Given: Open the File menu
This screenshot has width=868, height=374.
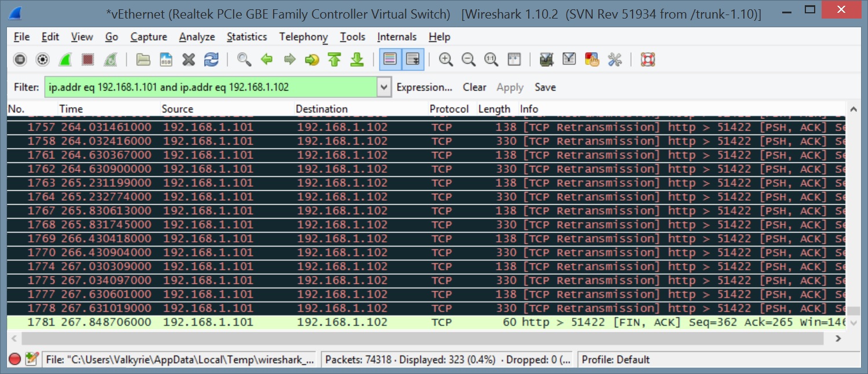Looking at the screenshot, I should click(21, 37).
